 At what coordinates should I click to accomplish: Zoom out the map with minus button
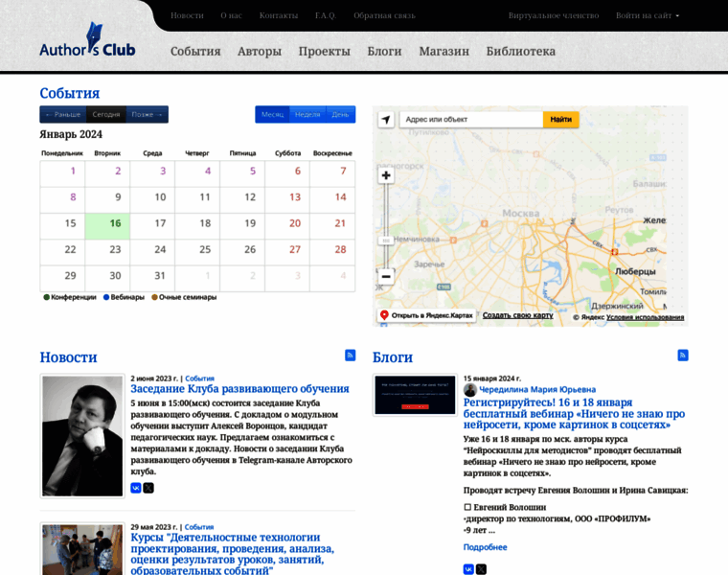coord(386,276)
